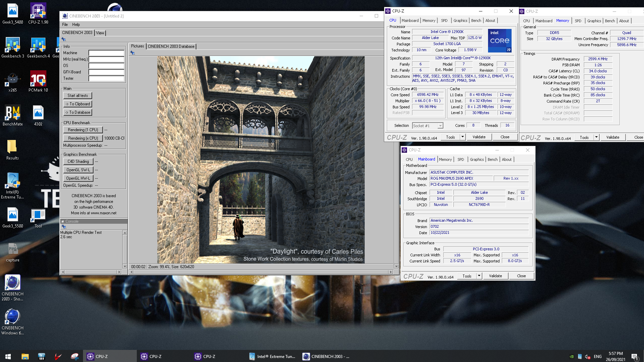Collapse the Console panel header
The width and height of the screenshot is (644, 362).
pyautogui.click(x=63, y=221)
